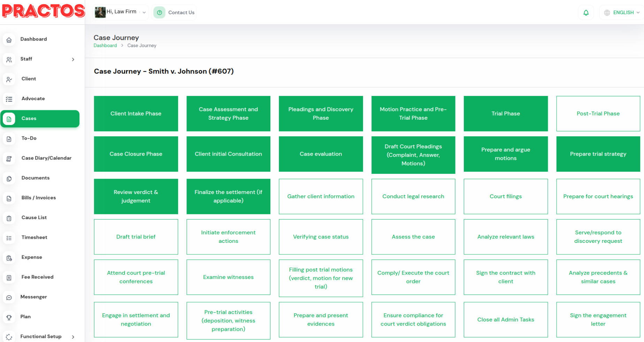Click the Law Firm profile avatar
This screenshot has height=342, width=644.
point(100,12)
